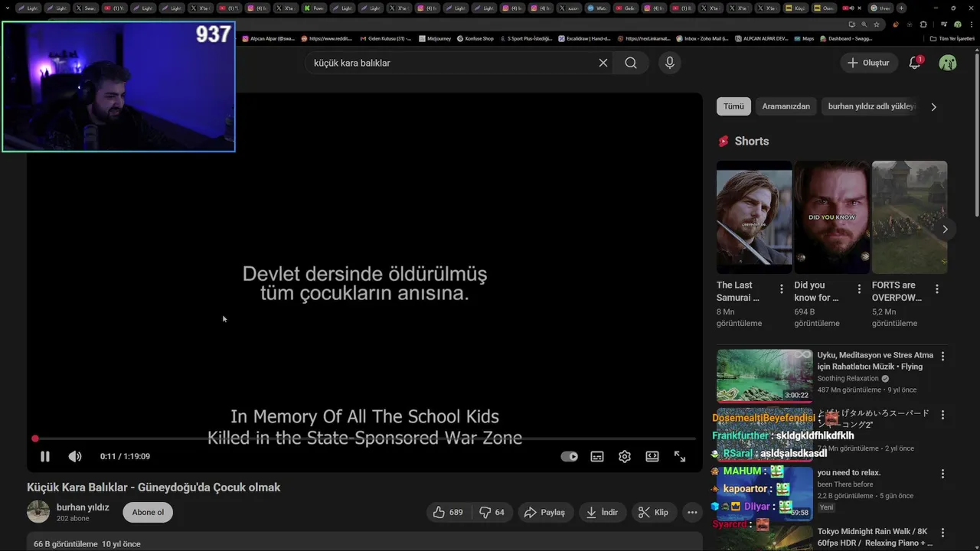Click the Abone ol subscribe button
The height and width of the screenshot is (551, 980).
(x=148, y=512)
